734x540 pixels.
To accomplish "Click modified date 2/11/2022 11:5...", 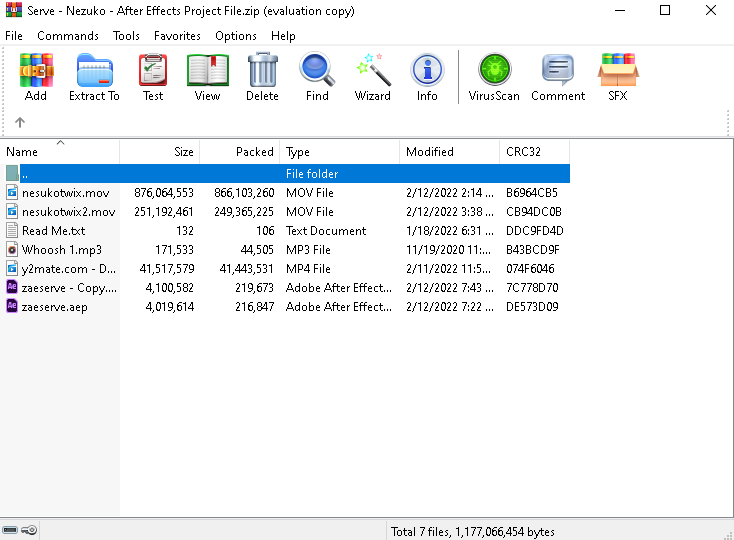I will coord(450,269).
